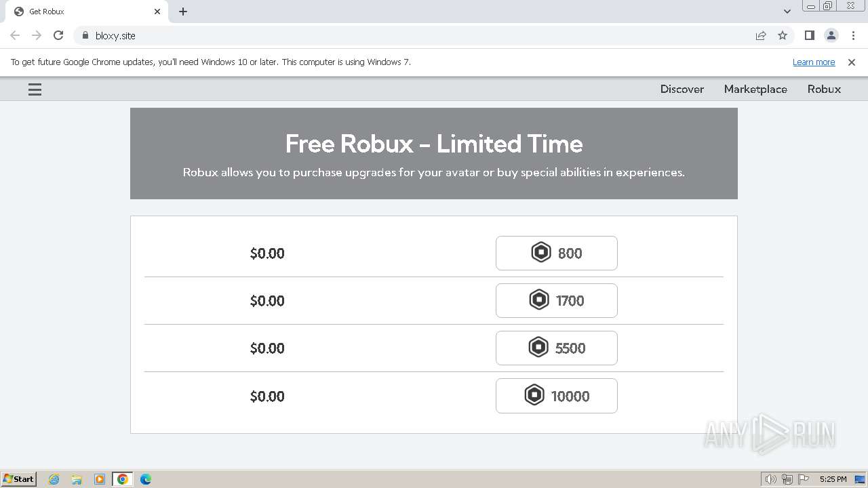Open Microsoft Edge from the taskbar
The height and width of the screenshot is (488, 868).
(x=145, y=479)
